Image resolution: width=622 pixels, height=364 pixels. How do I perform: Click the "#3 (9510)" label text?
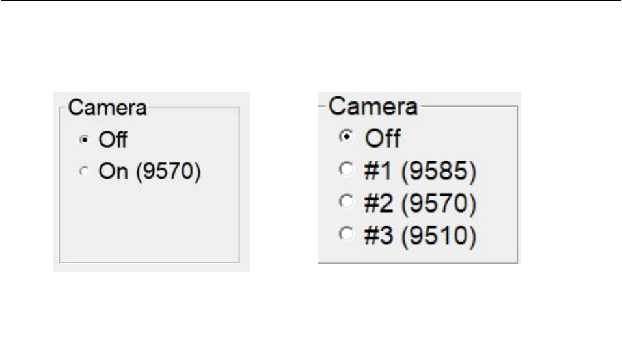click(422, 237)
